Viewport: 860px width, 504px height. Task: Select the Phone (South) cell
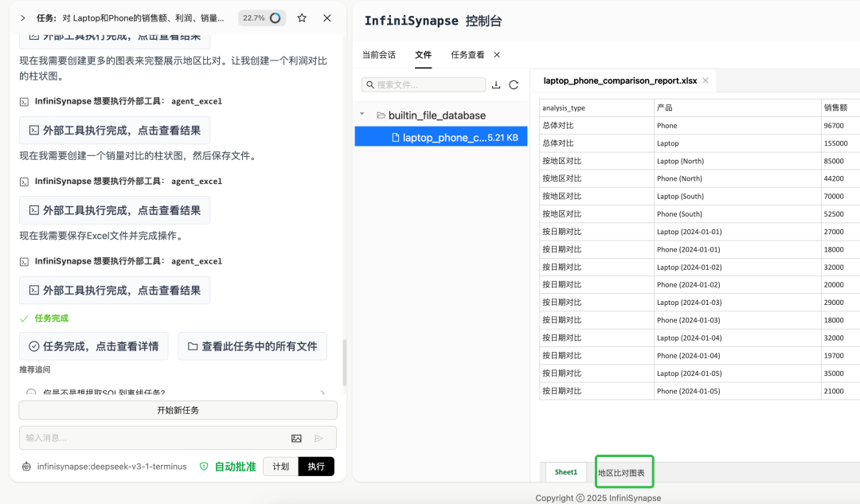tap(737, 214)
